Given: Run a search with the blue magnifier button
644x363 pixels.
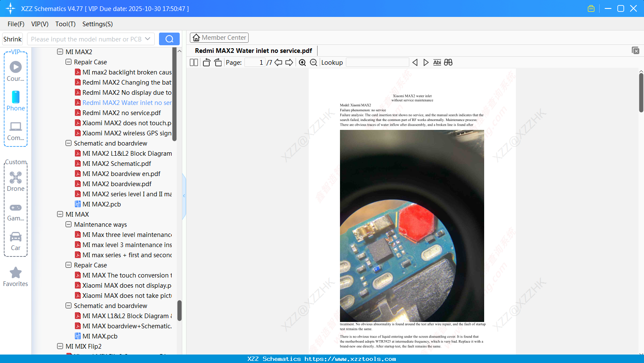Looking at the screenshot, I should pos(169,38).
